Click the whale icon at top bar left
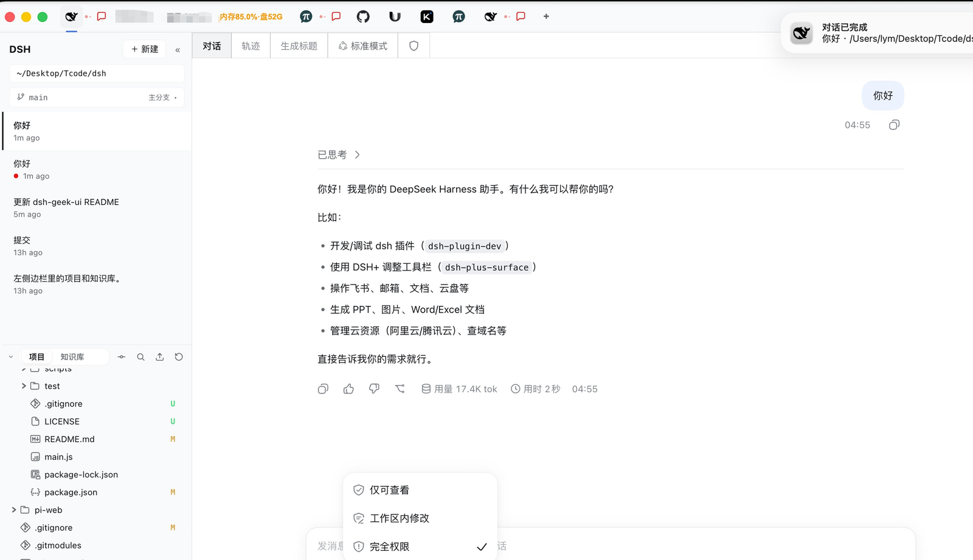 coord(71,16)
